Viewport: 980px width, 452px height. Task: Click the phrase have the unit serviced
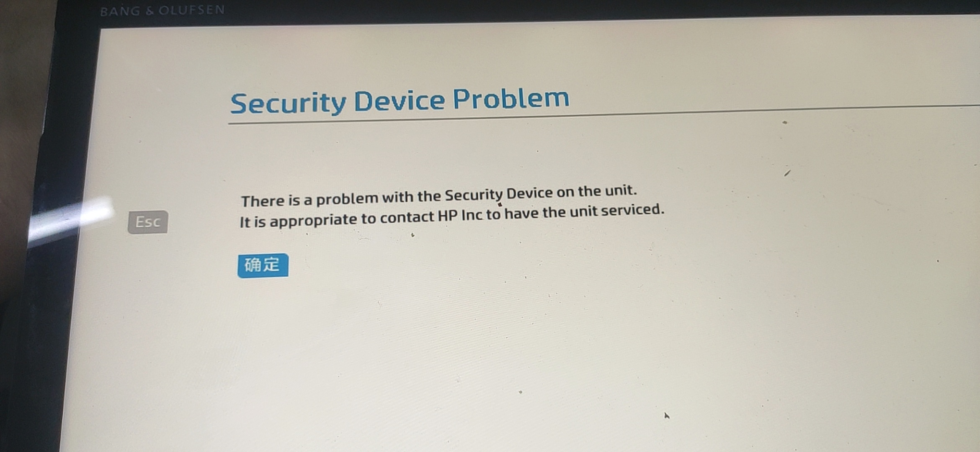click(x=584, y=211)
